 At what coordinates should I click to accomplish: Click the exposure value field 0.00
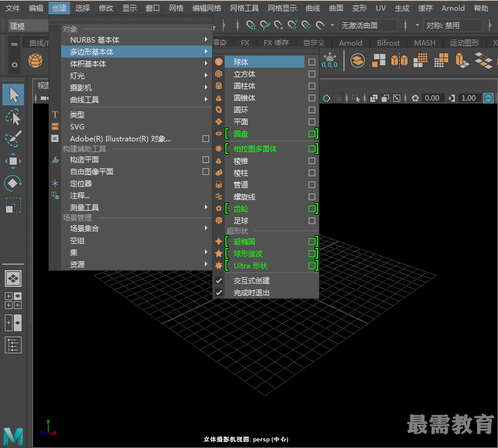pos(432,98)
